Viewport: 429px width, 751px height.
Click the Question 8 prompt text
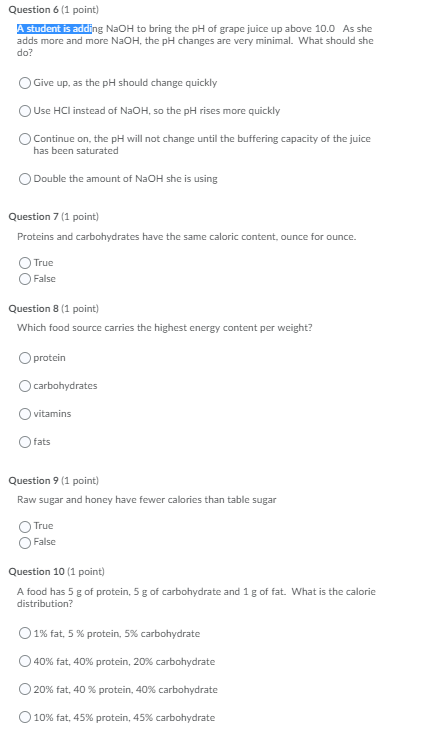pyautogui.click(x=165, y=328)
